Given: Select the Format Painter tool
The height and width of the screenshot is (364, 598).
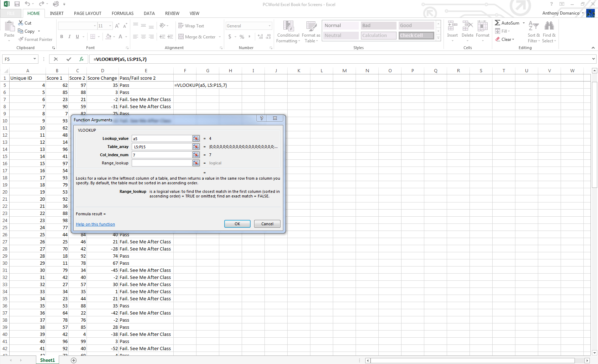Looking at the screenshot, I should 35,39.
